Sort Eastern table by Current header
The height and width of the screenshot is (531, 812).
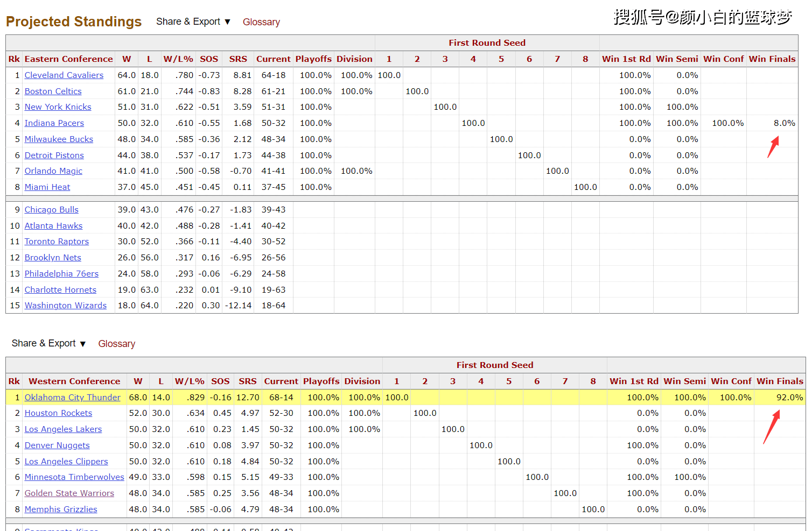[x=274, y=59]
